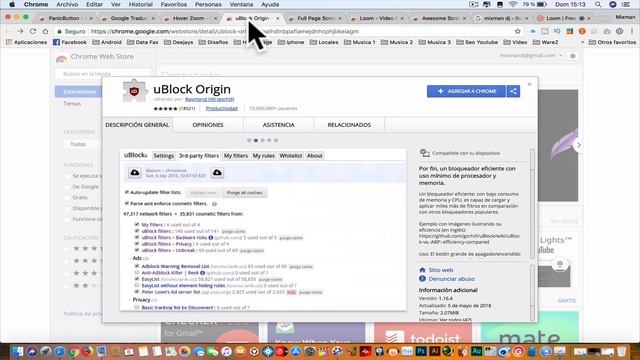Screen dimensions: 640x360
Task: Select the first screenshot carousel dot
Action: point(249,140)
